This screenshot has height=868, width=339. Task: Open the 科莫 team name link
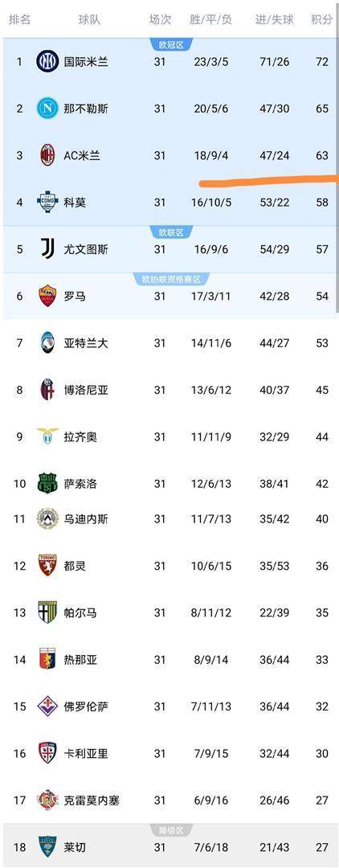(75, 203)
